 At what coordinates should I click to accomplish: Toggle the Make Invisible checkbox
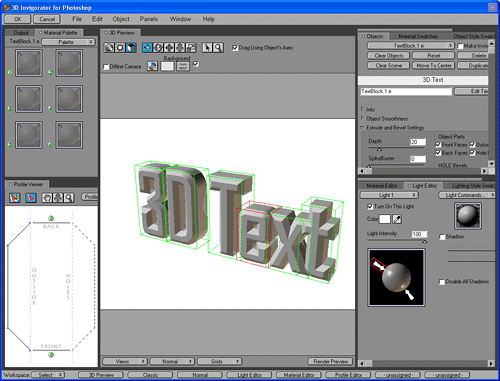460,46
